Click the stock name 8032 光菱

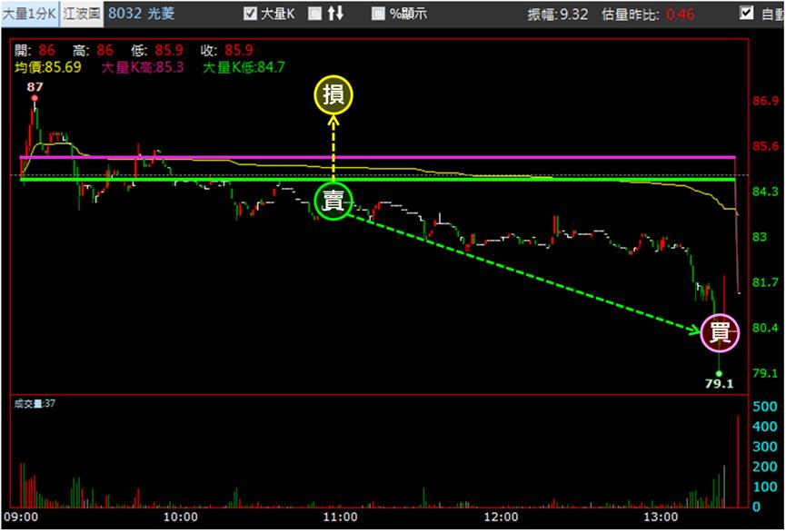point(142,14)
